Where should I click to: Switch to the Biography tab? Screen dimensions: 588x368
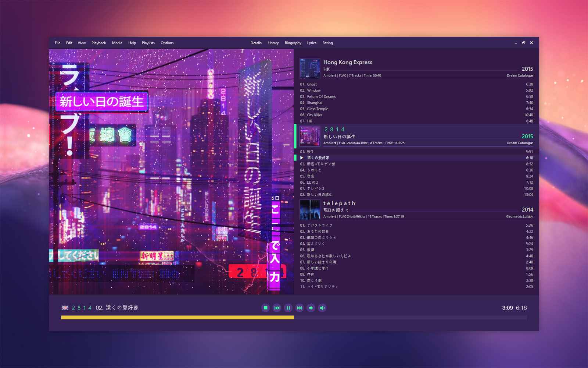(x=293, y=43)
